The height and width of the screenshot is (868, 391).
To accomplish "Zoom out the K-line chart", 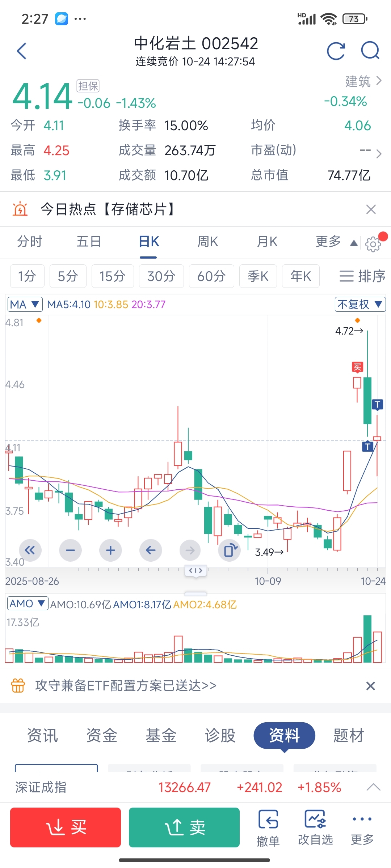I will [x=70, y=550].
